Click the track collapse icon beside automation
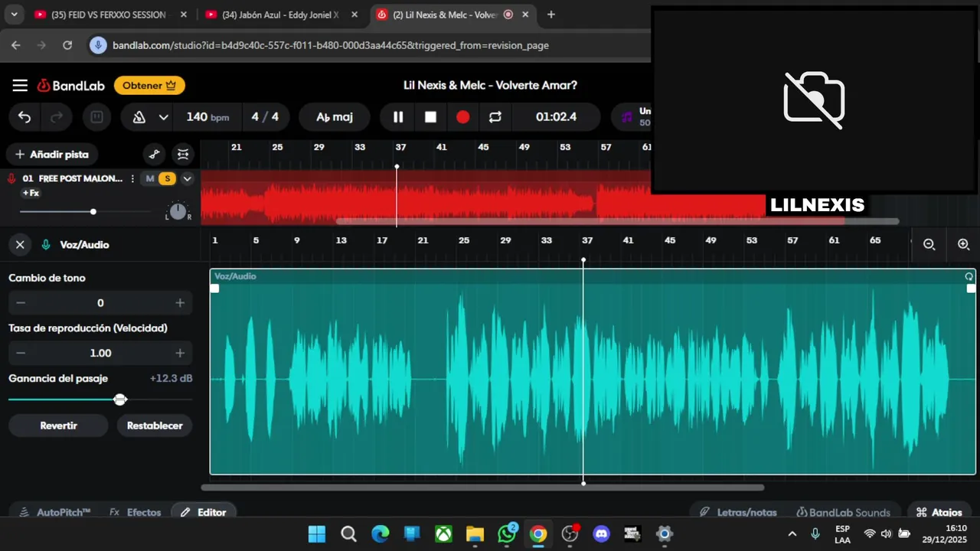980x551 pixels. coord(183,154)
